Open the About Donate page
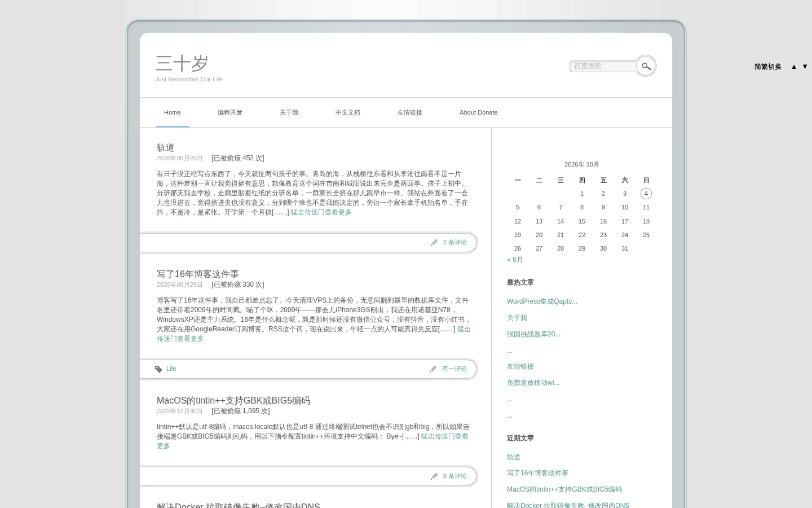 (x=479, y=112)
